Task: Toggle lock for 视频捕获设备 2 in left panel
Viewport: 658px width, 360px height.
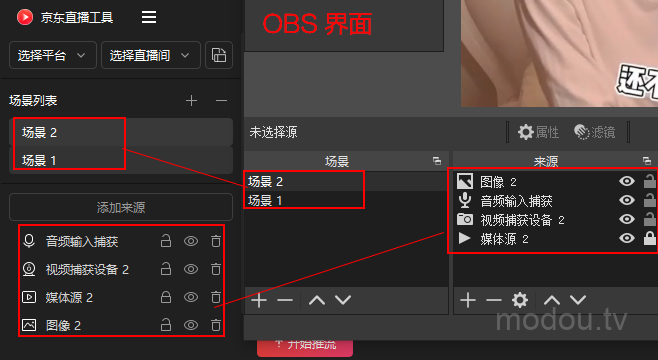Action: point(166,269)
